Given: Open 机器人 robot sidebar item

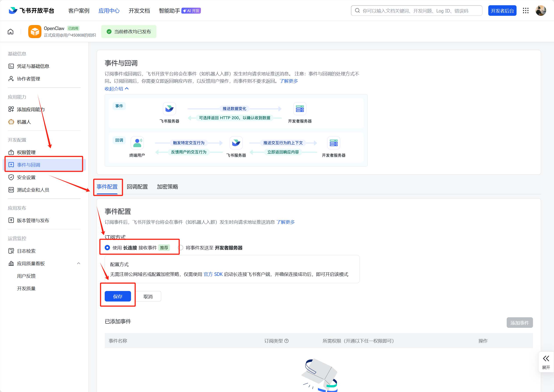Looking at the screenshot, I should [24, 122].
